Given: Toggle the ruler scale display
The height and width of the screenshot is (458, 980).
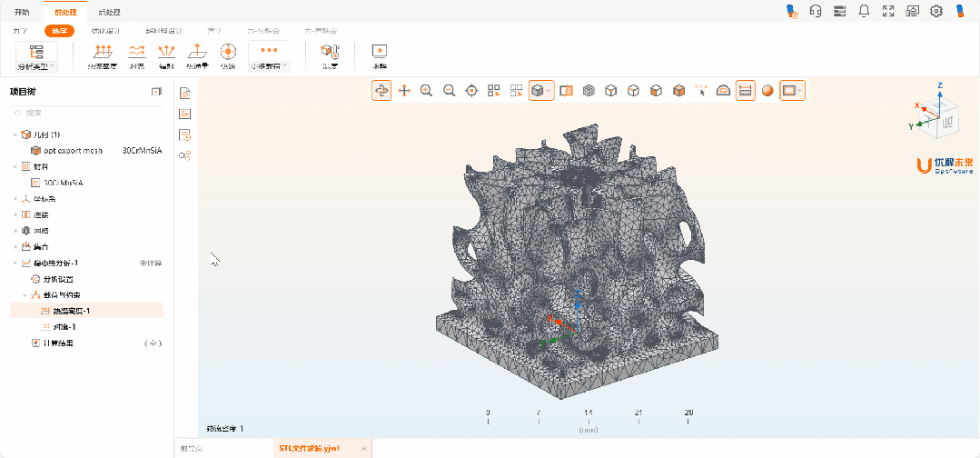Looking at the screenshot, I should point(745,91).
